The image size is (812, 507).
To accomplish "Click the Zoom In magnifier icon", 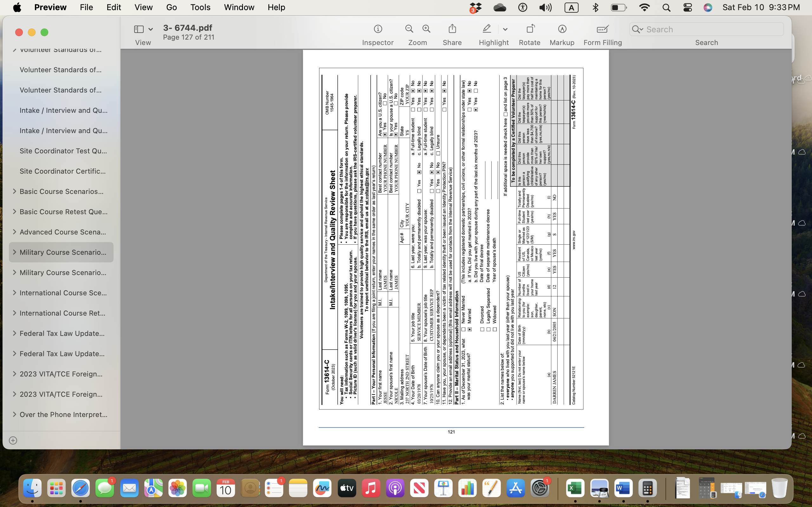I will coord(427,29).
